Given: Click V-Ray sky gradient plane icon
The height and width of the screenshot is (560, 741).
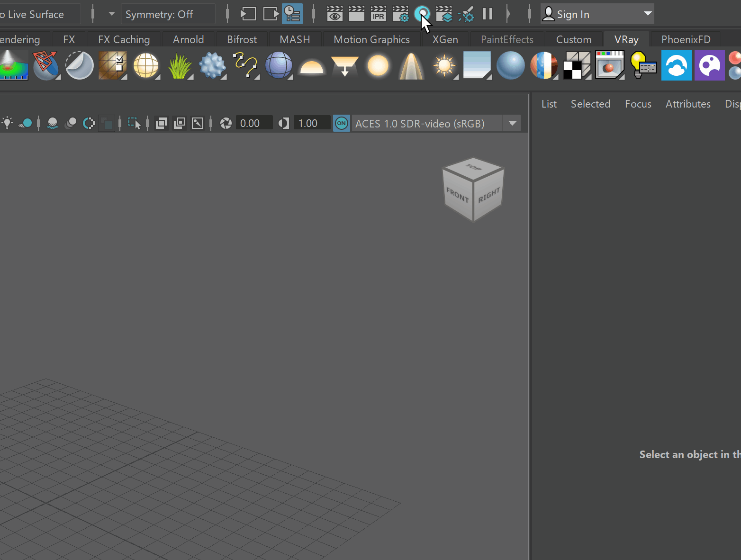Looking at the screenshot, I should (x=478, y=65).
